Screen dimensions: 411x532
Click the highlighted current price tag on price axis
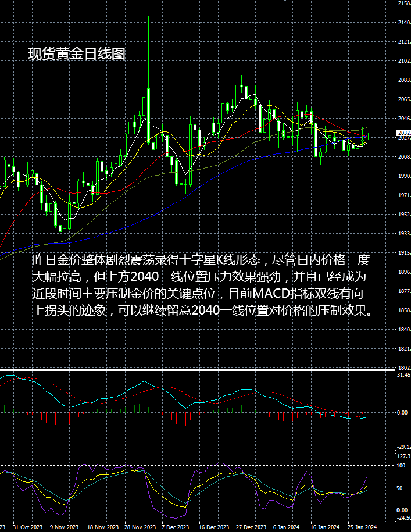[x=403, y=134]
